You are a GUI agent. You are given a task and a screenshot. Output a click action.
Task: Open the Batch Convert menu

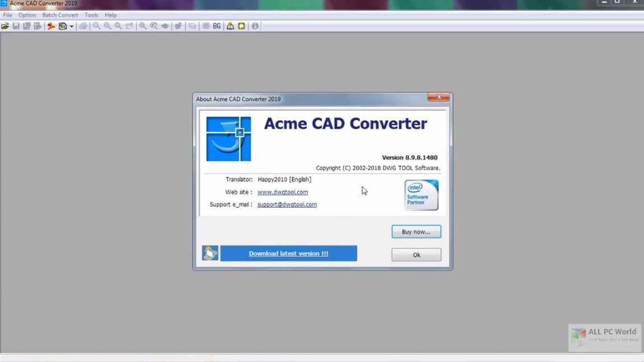click(60, 15)
